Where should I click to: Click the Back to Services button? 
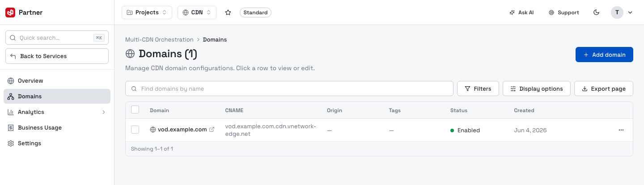point(57,56)
